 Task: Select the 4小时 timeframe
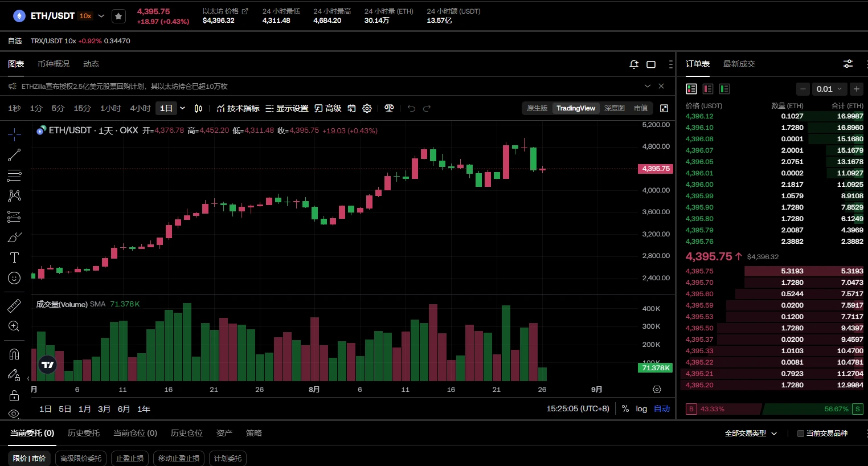(x=140, y=108)
